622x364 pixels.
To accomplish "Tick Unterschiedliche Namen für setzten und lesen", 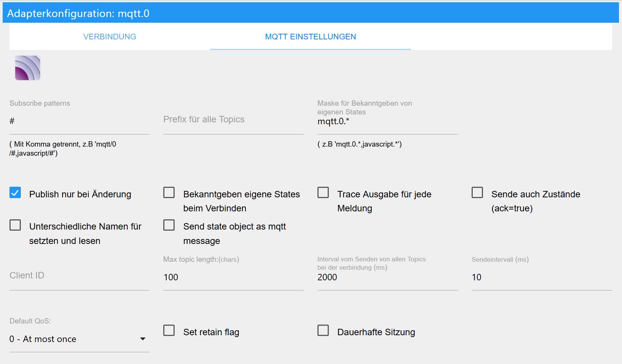I will point(15,225).
